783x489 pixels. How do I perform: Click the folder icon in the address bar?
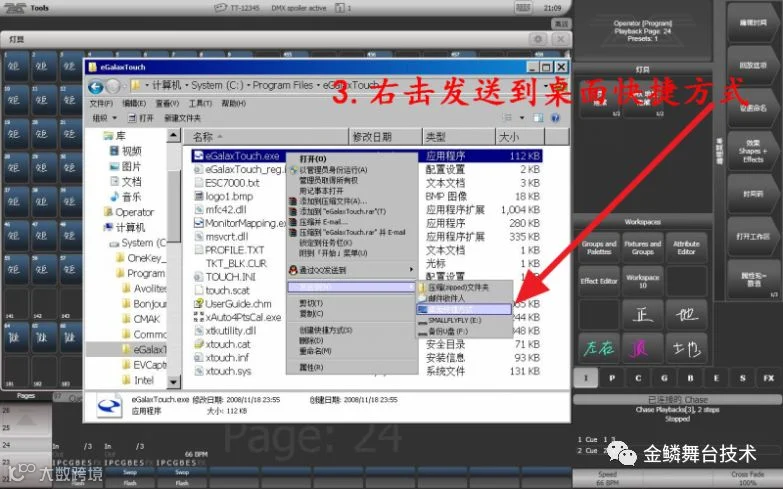135,86
